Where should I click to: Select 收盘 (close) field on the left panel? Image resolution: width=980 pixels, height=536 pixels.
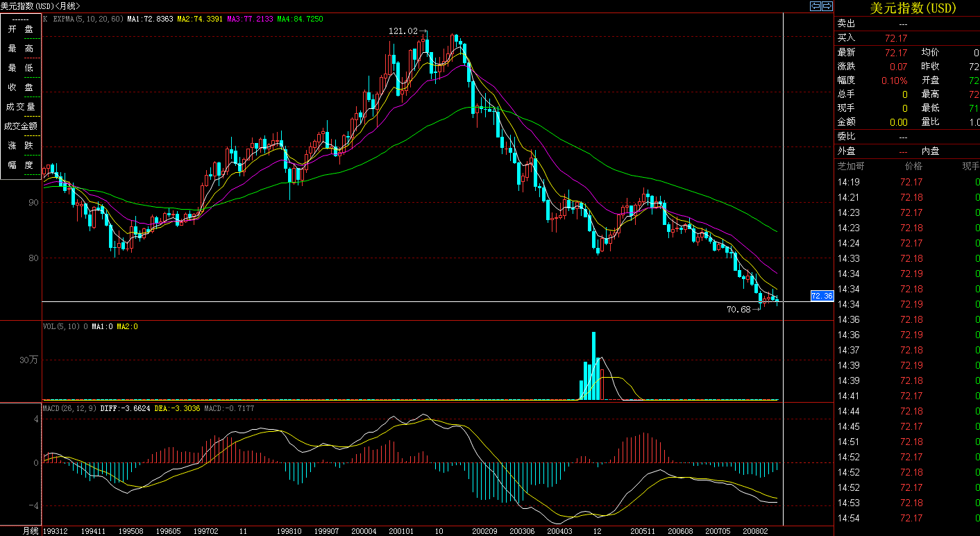21,87
